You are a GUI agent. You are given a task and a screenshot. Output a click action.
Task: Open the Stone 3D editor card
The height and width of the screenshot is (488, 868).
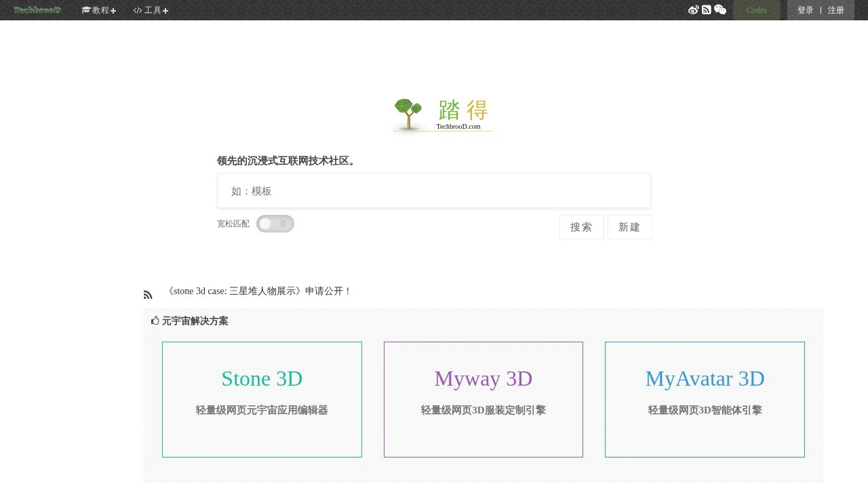(262, 399)
